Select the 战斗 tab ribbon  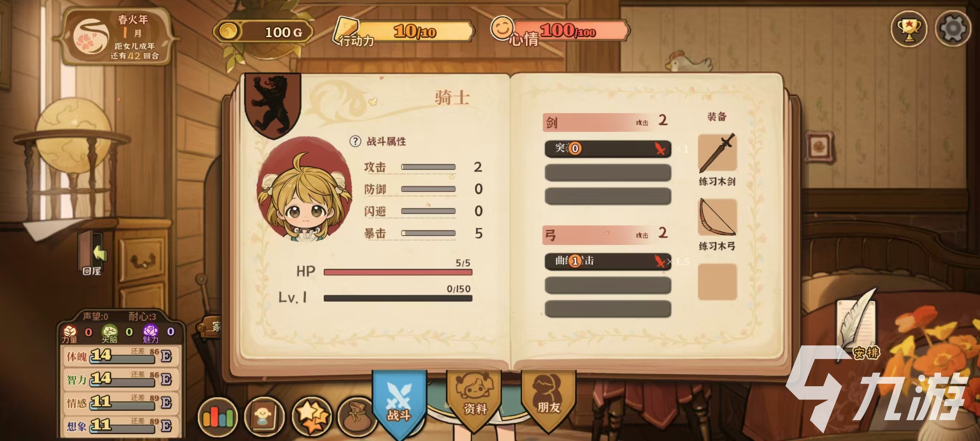[x=399, y=403]
